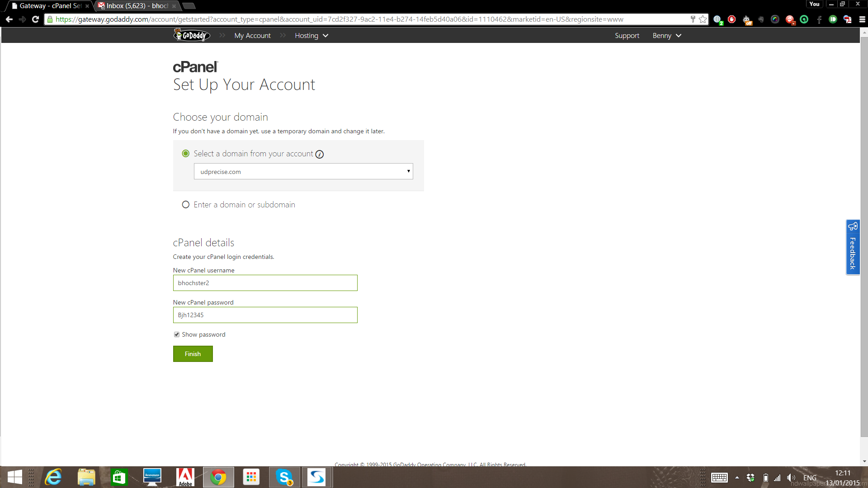Choose Enter a domain or subdomain option
The height and width of the screenshot is (488, 868).
(x=185, y=205)
